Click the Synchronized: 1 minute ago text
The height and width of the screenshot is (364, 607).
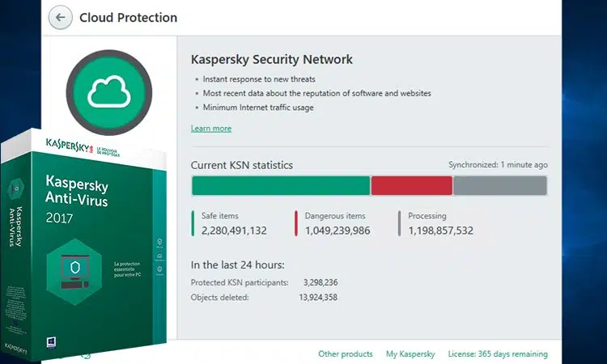[498, 165]
